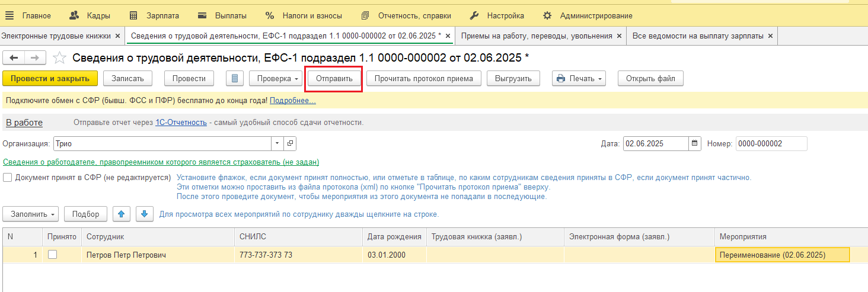Click the Настройка wrench icon
The image size is (868, 292).
(x=474, y=15)
